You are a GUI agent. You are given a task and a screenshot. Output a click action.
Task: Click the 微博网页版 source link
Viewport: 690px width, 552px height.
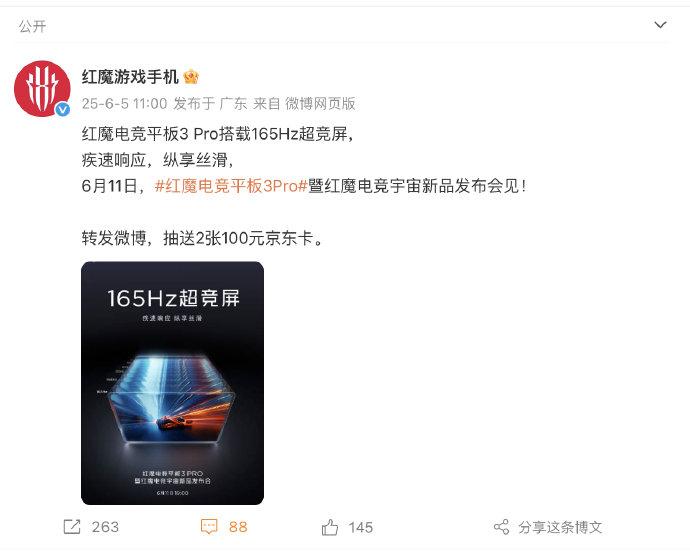tap(320, 104)
